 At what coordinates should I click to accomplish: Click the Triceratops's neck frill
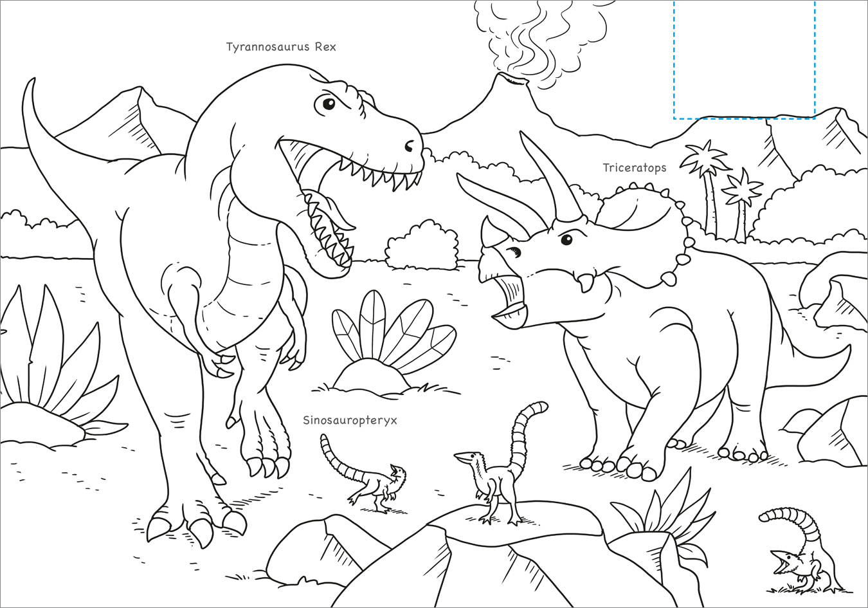tap(643, 212)
